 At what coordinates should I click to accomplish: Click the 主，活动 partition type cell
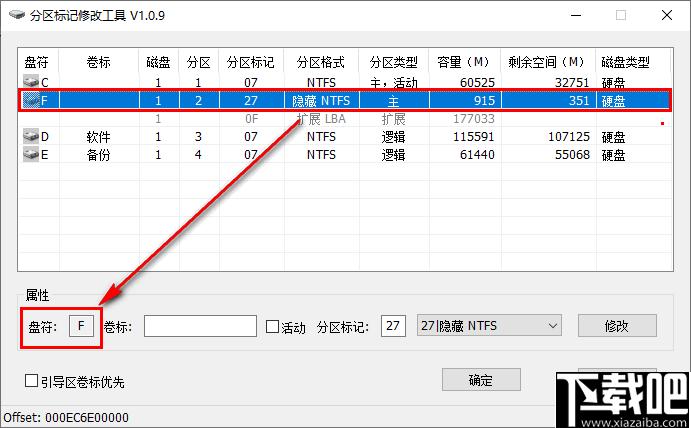tap(394, 82)
